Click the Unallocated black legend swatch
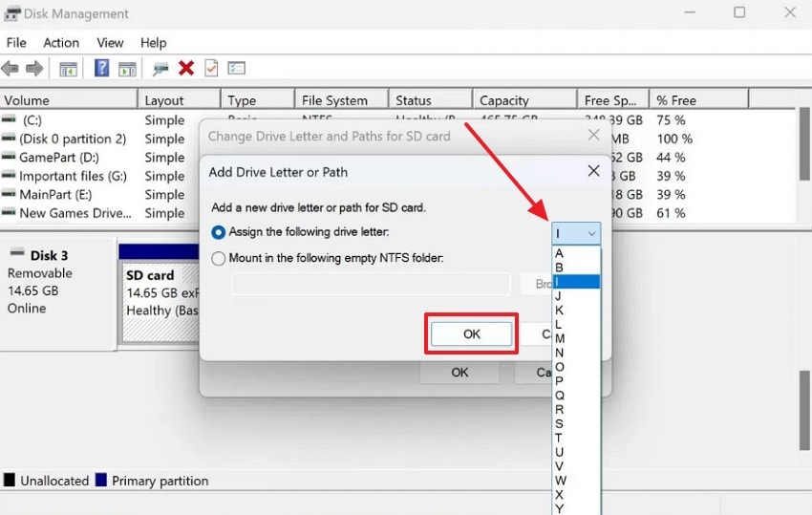The width and height of the screenshot is (812, 515). 10,480
